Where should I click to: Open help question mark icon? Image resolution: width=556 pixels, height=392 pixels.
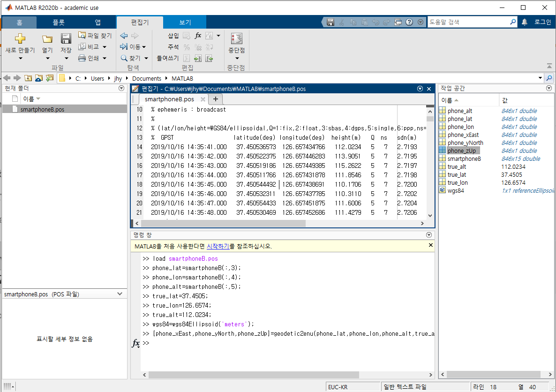coord(409,22)
